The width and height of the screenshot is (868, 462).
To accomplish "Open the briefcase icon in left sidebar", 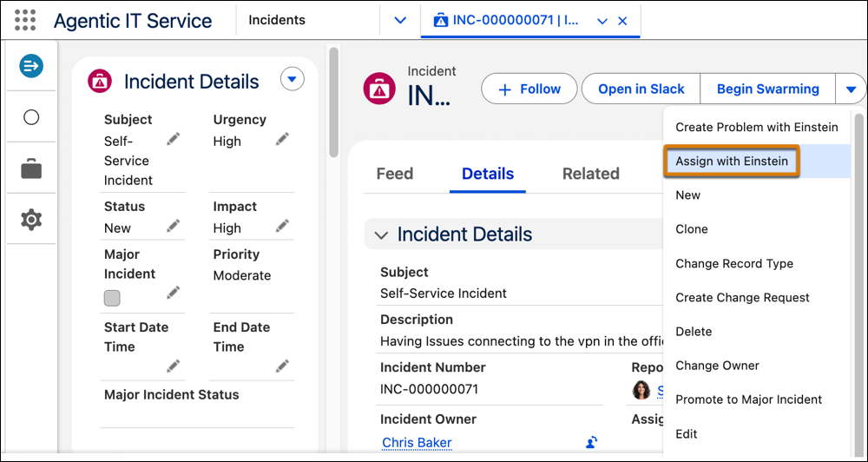I will pos(31,168).
